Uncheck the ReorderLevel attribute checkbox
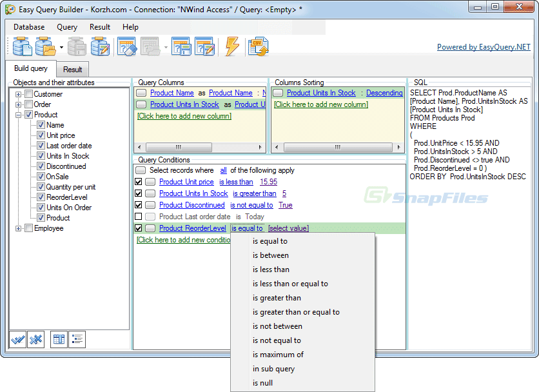The image size is (539, 392). [41, 197]
